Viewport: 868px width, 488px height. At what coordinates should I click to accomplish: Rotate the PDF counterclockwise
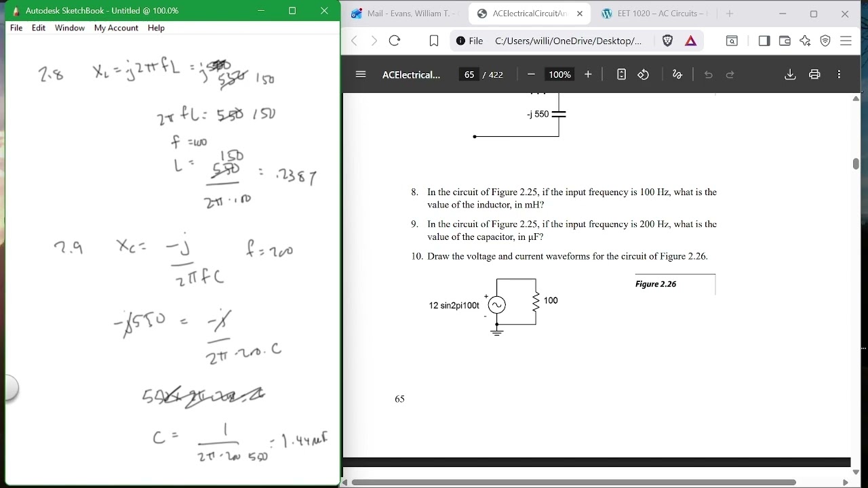(644, 75)
